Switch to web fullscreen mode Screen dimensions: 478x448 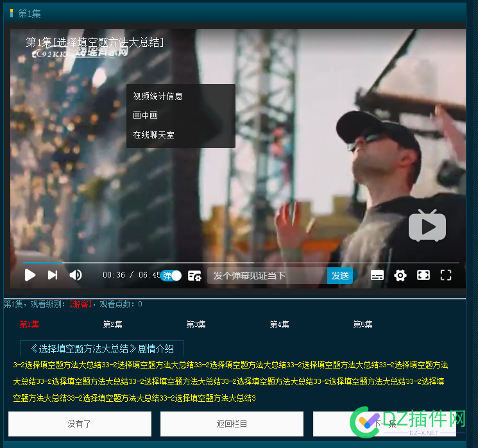coord(423,275)
